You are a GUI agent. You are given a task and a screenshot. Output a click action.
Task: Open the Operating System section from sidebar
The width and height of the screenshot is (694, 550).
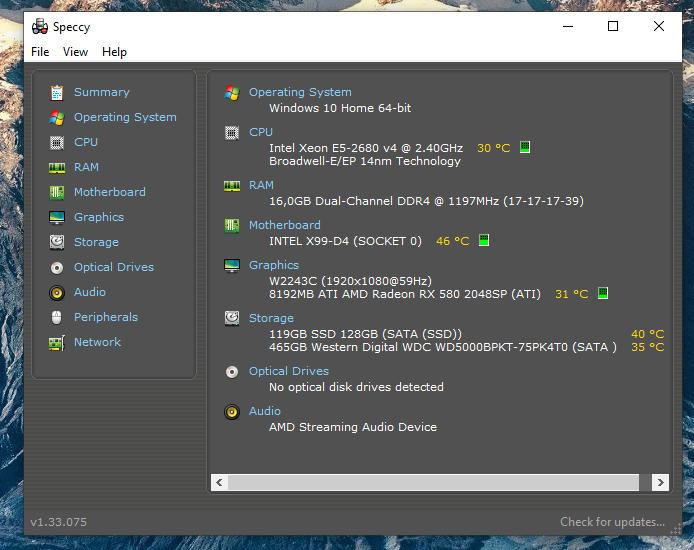[125, 117]
